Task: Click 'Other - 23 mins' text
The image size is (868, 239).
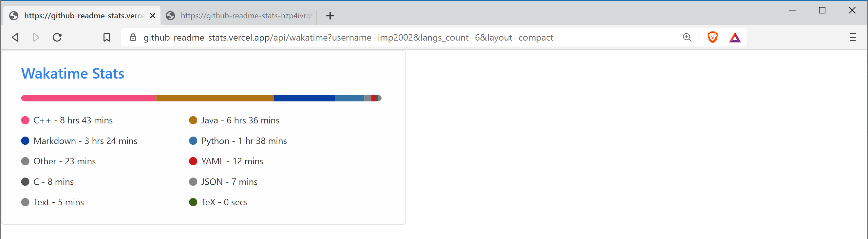Action: point(65,161)
